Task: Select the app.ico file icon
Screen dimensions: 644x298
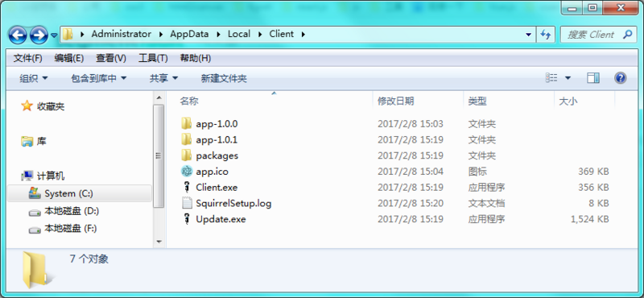Action: tap(187, 171)
